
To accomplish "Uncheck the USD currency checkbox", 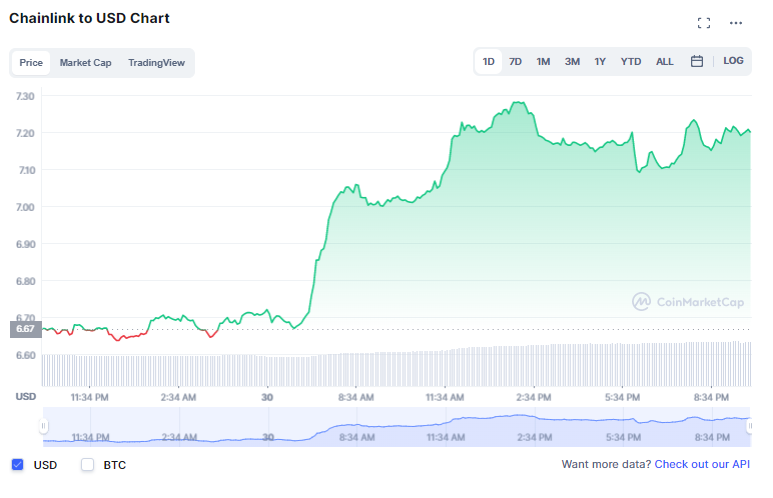I will 18,464.
